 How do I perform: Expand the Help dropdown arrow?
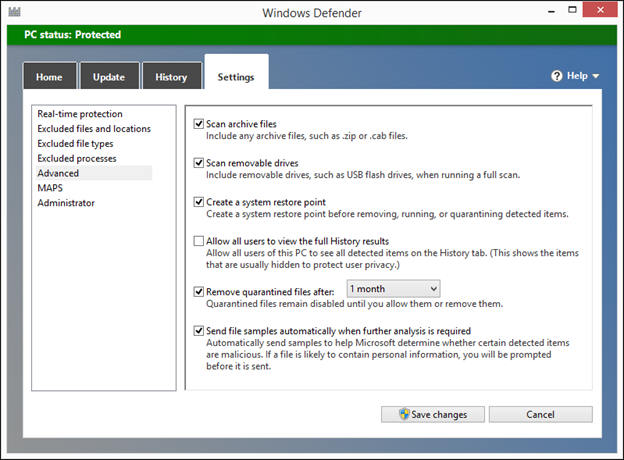point(596,76)
